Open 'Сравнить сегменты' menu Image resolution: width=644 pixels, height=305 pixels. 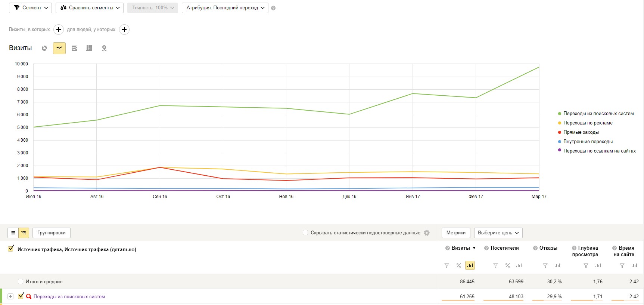pyautogui.click(x=90, y=8)
